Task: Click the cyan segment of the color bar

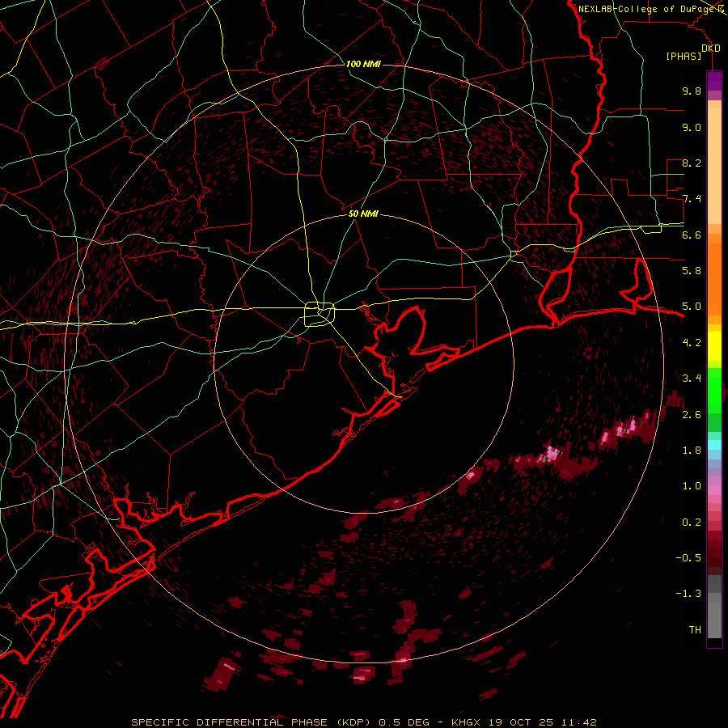Action: 714,445
